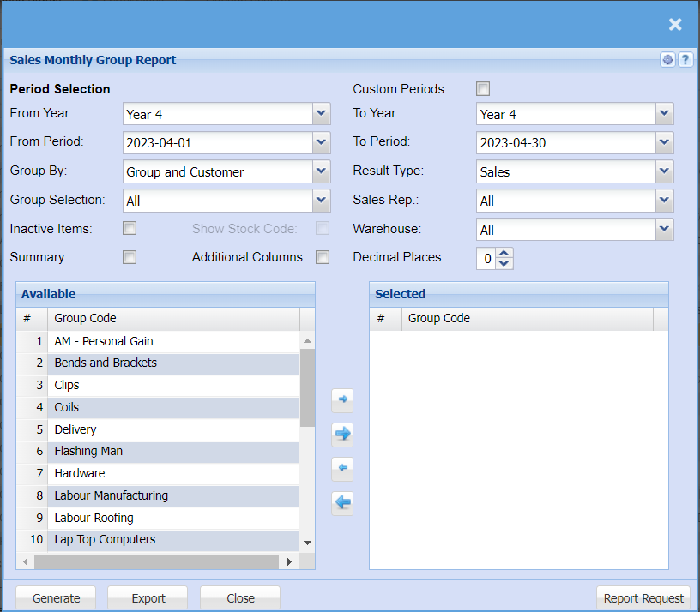Screen dimensions: 700x612
Task: Tick the Inactive Items checkbox
Action: (x=130, y=228)
